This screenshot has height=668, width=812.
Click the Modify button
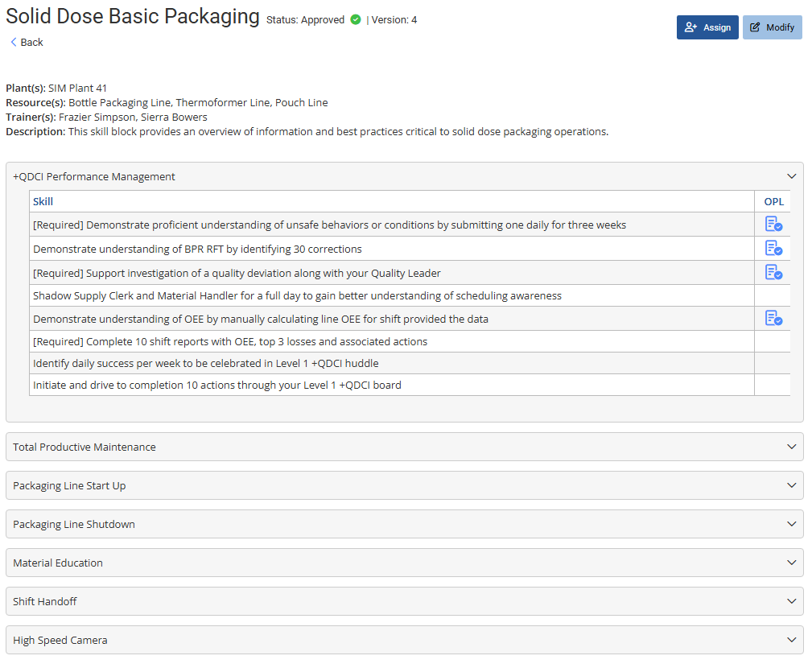click(x=772, y=27)
